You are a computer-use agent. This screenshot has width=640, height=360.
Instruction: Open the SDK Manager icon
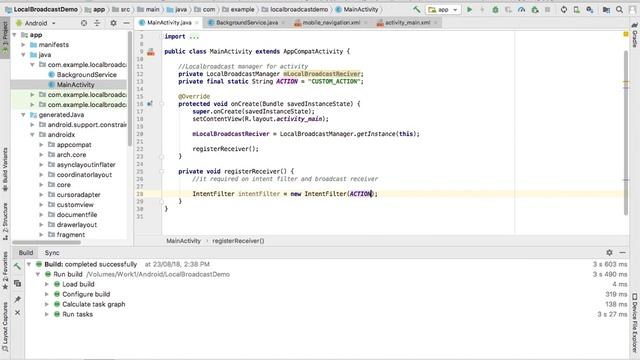(589, 9)
